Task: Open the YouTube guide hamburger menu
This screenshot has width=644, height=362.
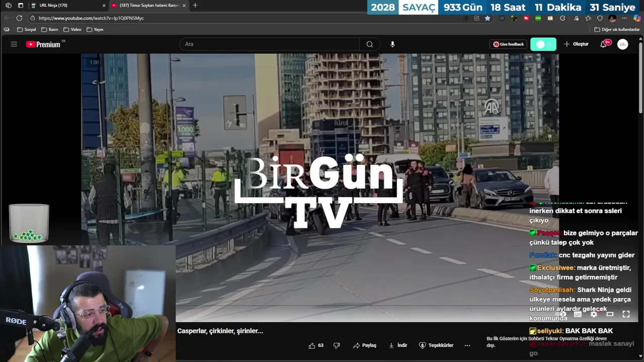Action: (x=14, y=44)
